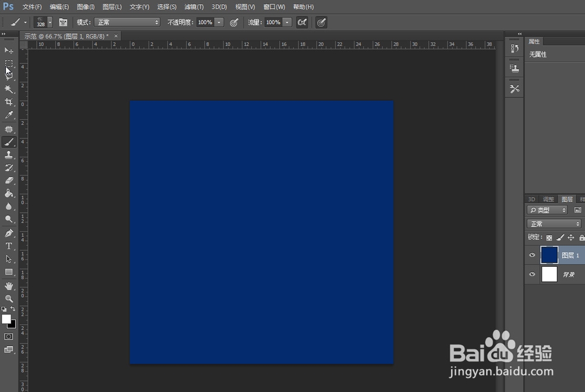Open the 窗口 menu
This screenshot has height=392, width=585.
click(x=273, y=6)
